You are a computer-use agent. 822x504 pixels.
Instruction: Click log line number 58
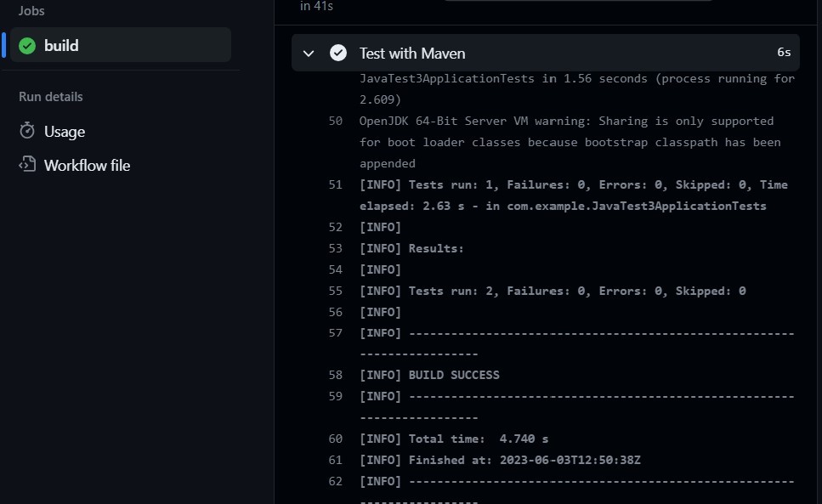(x=336, y=375)
